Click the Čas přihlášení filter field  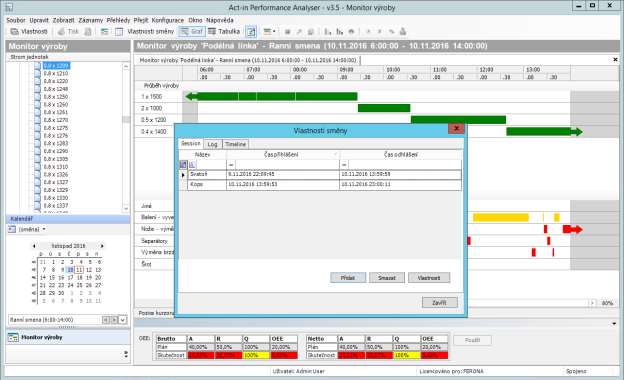click(x=287, y=165)
